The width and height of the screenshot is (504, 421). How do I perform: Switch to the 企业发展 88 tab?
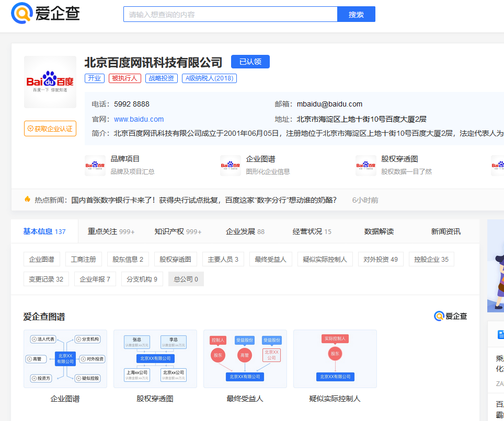245,231
